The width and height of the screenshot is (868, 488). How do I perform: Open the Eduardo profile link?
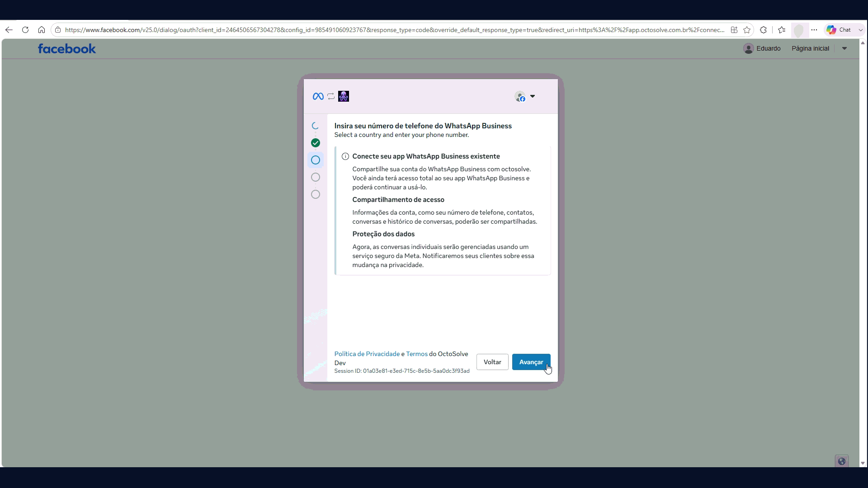point(762,48)
